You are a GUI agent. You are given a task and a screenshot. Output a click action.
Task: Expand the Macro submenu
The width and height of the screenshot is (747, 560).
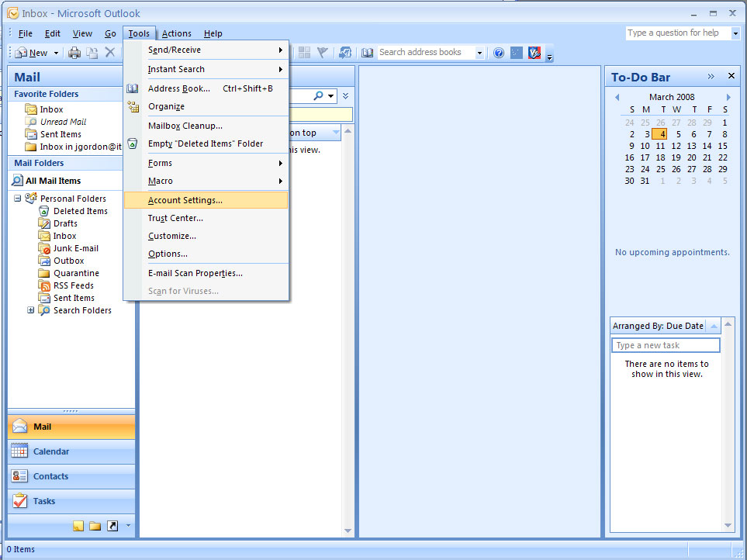[206, 181]
